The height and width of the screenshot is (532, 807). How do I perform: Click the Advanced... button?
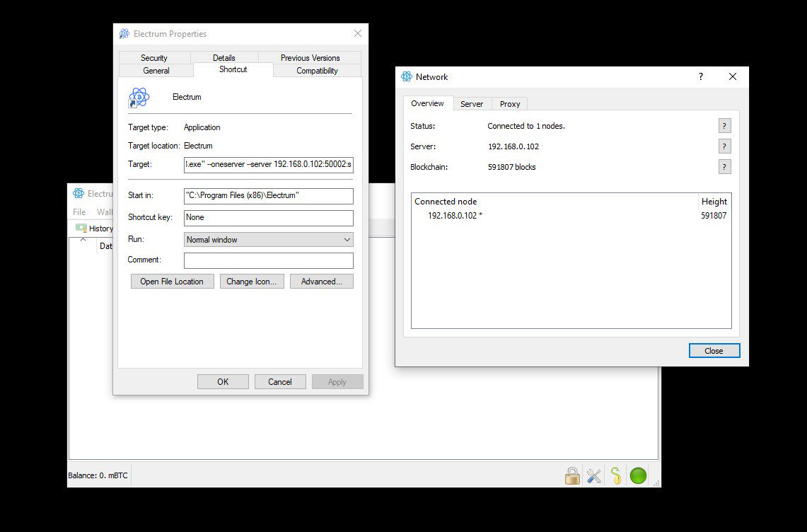(322, 281)
